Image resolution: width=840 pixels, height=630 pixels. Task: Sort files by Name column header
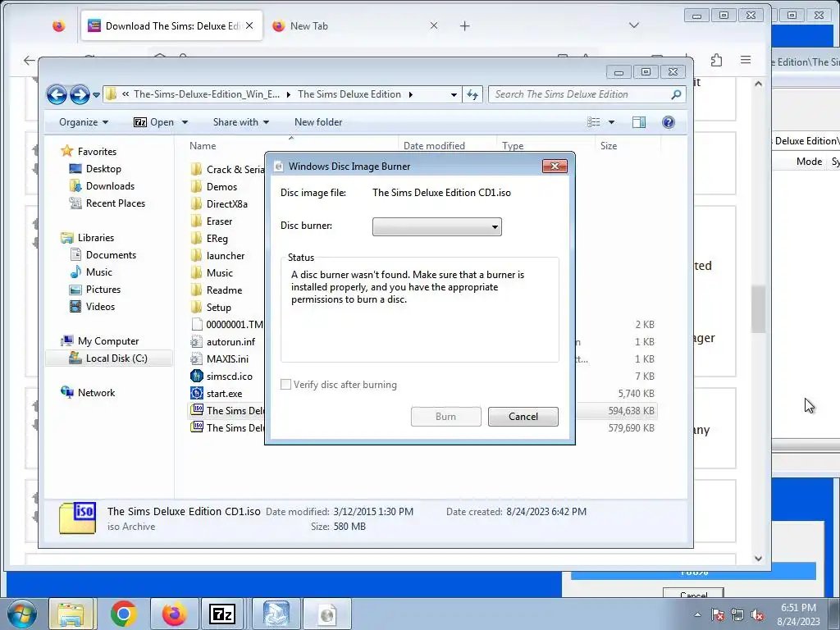click(x=203, y=146)
